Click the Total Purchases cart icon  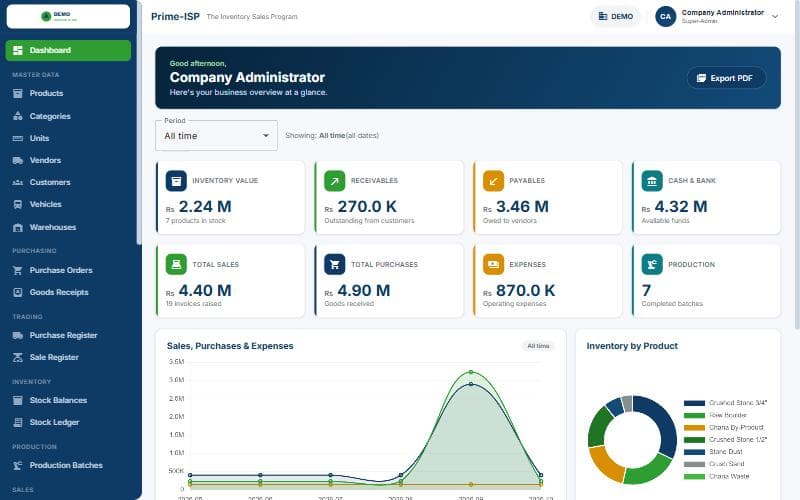(335, 264)
